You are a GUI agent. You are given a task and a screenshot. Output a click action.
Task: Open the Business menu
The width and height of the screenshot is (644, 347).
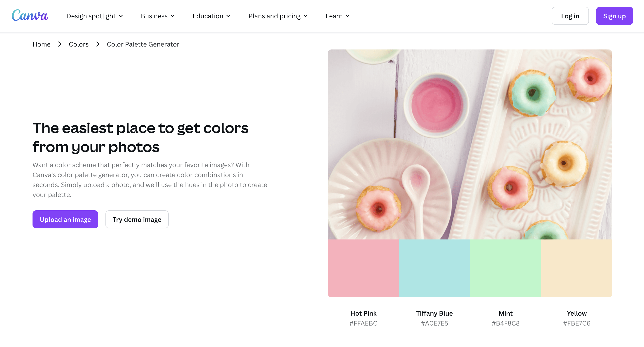pyautogui.click(x=158, y=16)
